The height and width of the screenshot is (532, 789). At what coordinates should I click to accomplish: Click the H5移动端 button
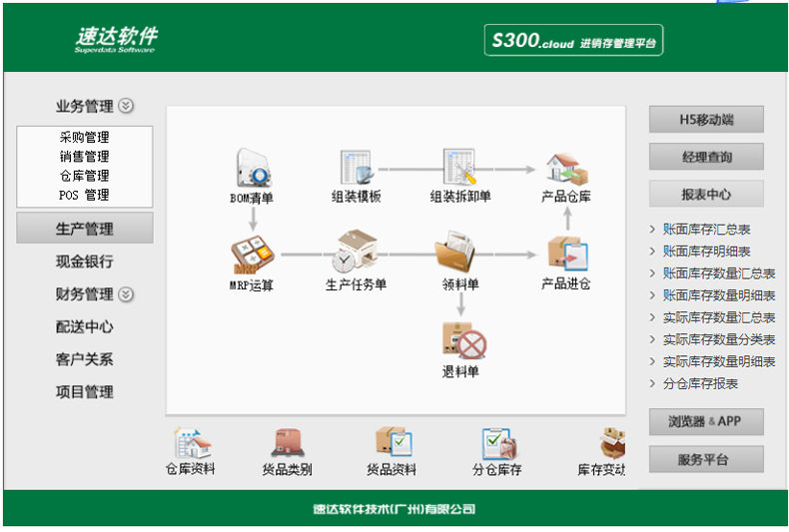pyautogui.click(x=706, y=119)
